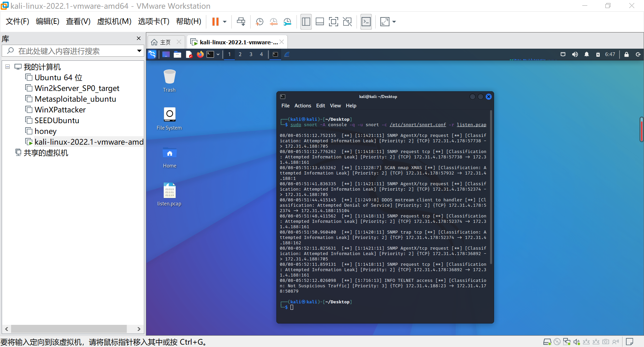Screen dimensions: 644x347
Task: Open the terminal's View menu
Action: click(335, 106)
